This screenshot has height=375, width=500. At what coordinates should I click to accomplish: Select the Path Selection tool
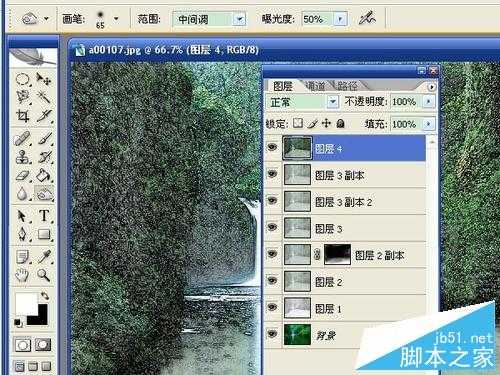pos(23,216)
